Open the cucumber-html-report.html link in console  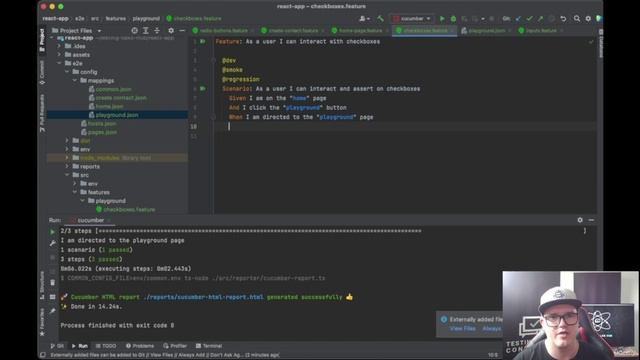[203, 297]
